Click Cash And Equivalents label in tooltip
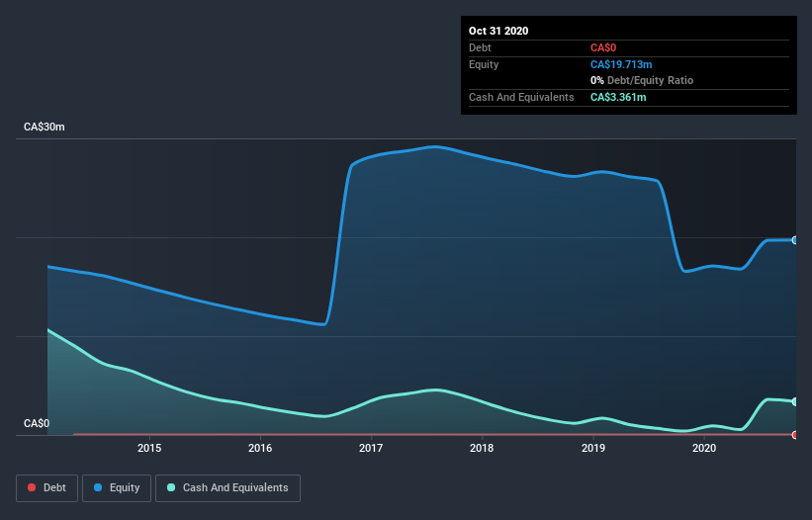Screen dimensions: 812x520 (x=521, y=97)
